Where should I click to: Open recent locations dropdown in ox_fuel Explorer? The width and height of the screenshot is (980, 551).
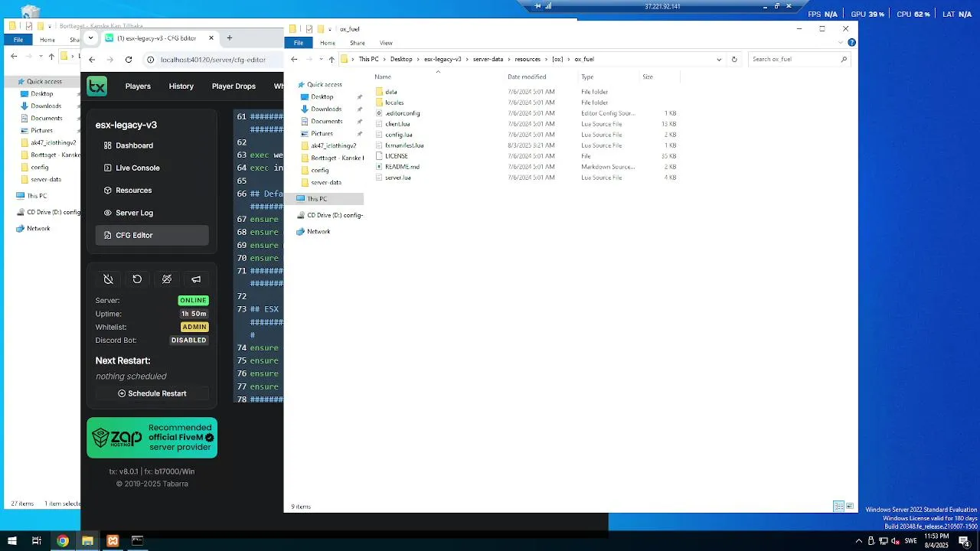coord(320,59)
